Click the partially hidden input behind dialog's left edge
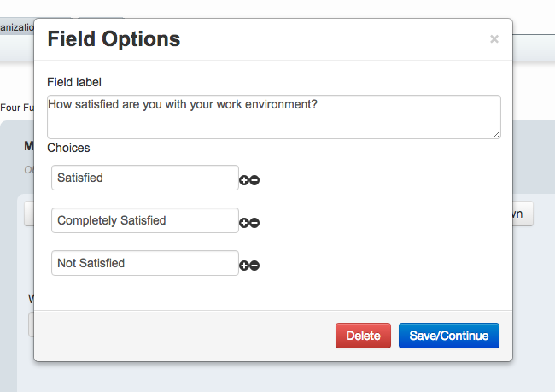555x392 pixels. click(x=31, y=325)
